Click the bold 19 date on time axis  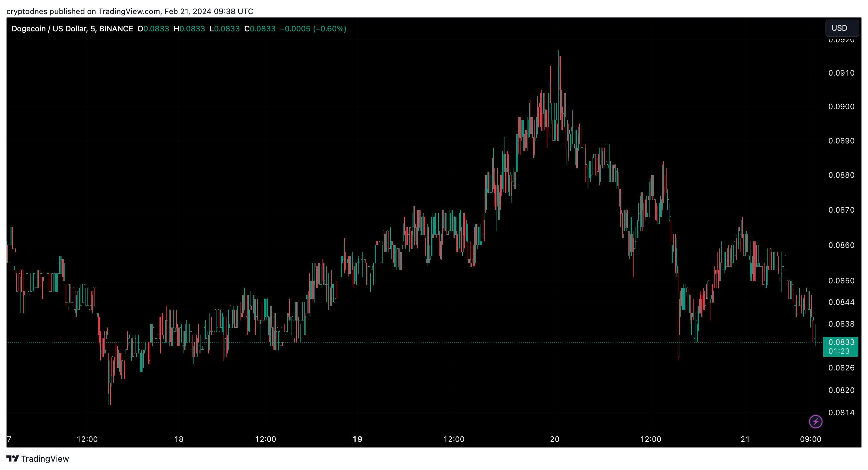[357, 439]
